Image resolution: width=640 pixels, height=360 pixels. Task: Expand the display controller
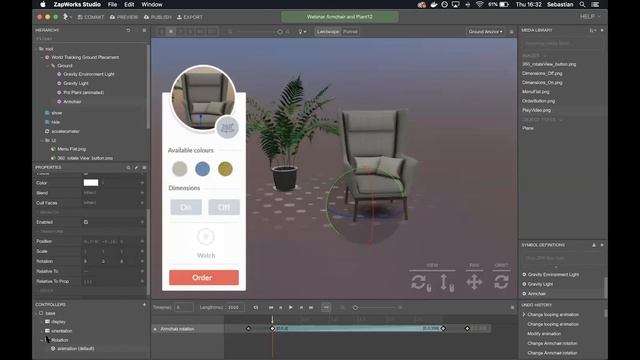tap(42, 322)
